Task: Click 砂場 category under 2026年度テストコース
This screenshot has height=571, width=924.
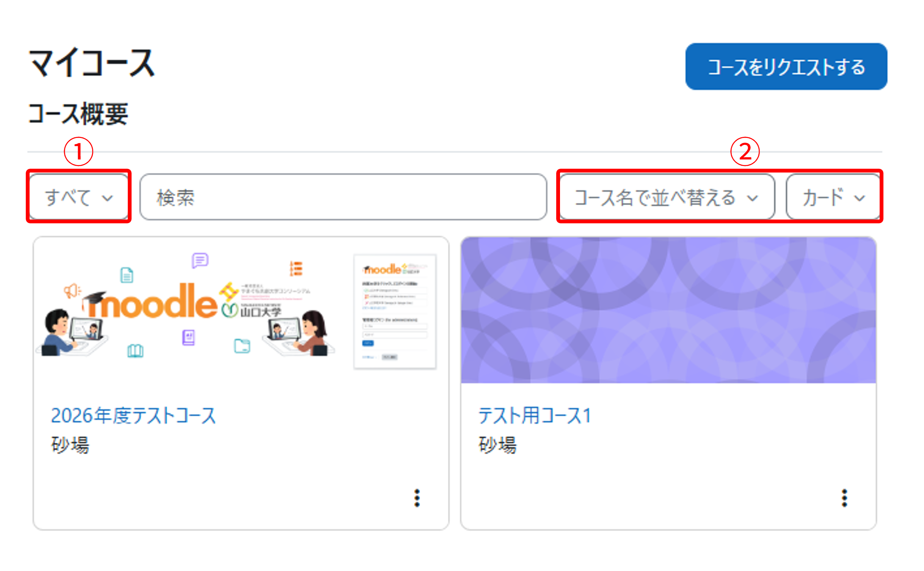Action: point(70,445)
